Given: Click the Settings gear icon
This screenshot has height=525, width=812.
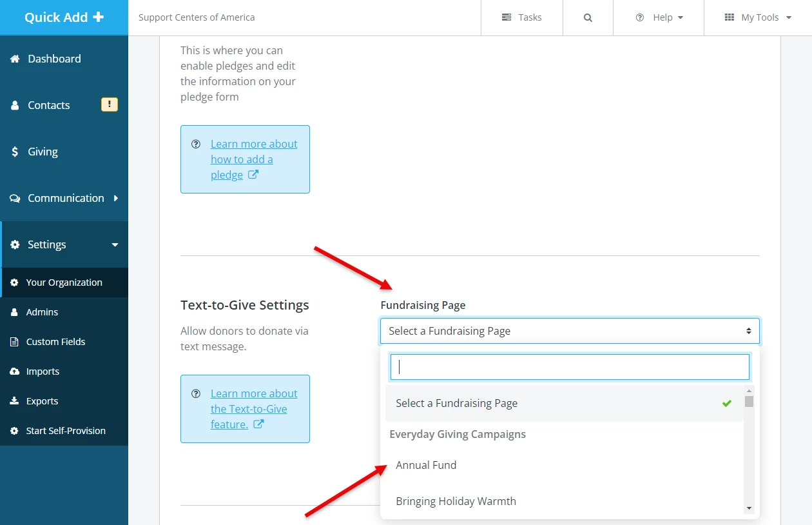Looking at the screenshot, I should (x=15, y=244).
